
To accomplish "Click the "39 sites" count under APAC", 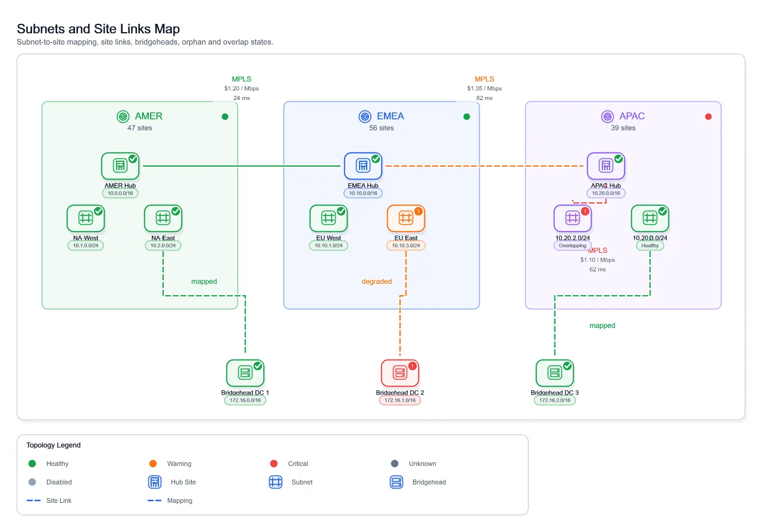I will pos(623,128).
